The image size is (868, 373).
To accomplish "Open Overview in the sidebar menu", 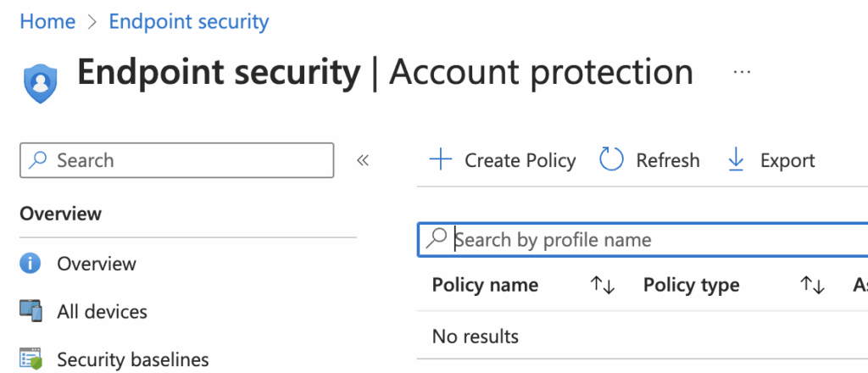I will click(x=96, y=264).
